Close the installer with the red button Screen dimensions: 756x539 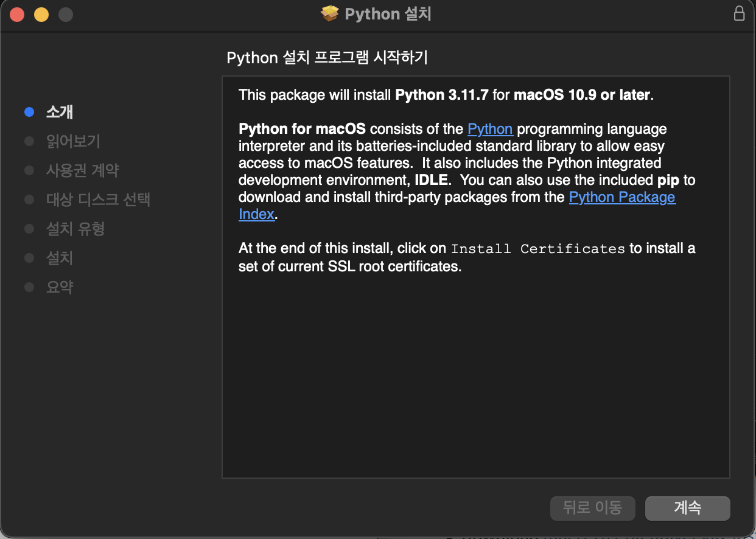coord(17,15)
